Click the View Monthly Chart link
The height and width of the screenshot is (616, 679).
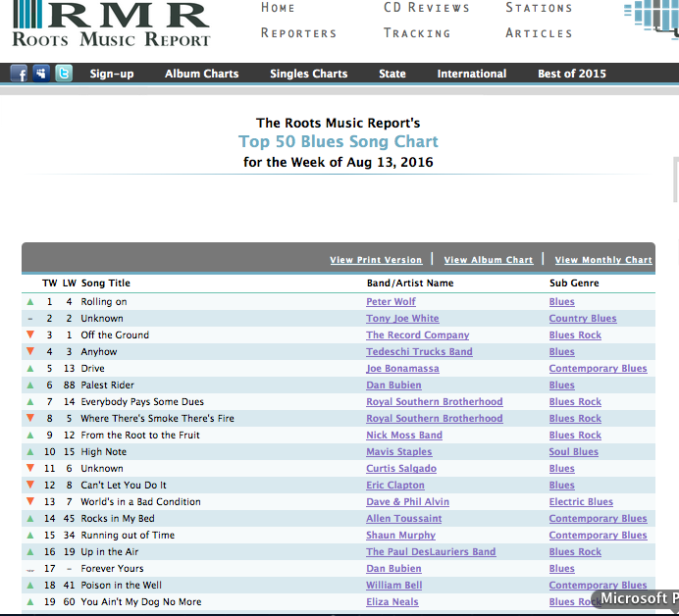[603, 260]
